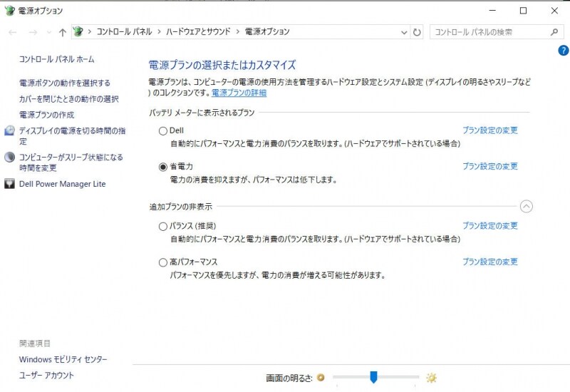Screen dimensions: 570x392
Task: Click the high brightness sun icon
Action: [431, 378]
